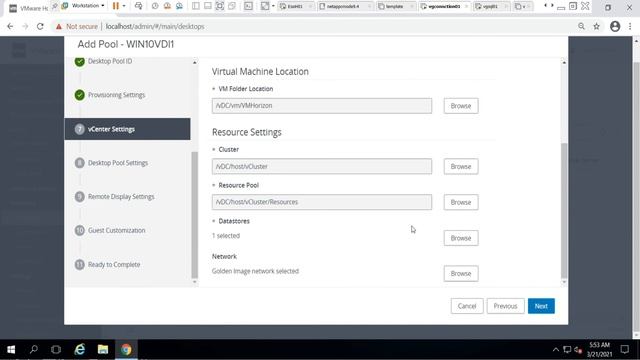Switch to the vconnection01 VM tab
The width and height of the screenshot is (640, 360).
[444, 7]
